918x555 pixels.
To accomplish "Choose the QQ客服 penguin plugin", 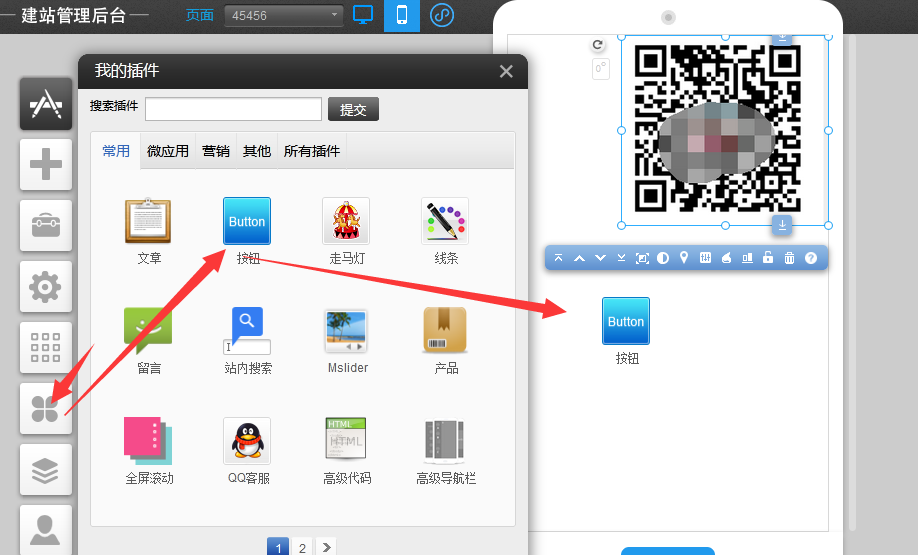I will click(247, 441).
